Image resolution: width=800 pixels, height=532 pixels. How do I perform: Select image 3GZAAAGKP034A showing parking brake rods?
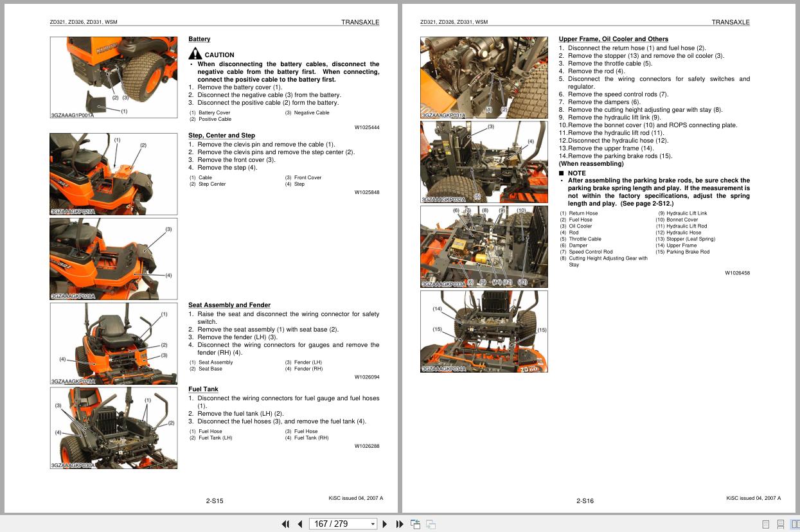coord(484,331)
